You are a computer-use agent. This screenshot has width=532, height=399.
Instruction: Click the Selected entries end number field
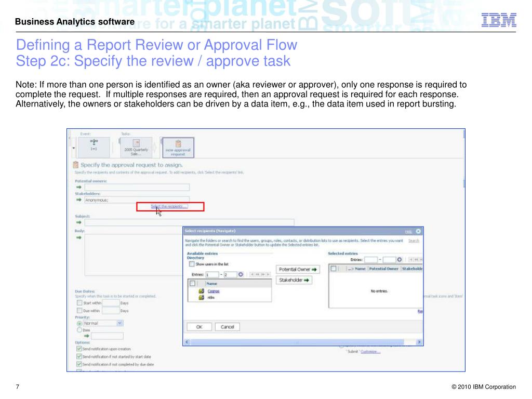[389, 260]
